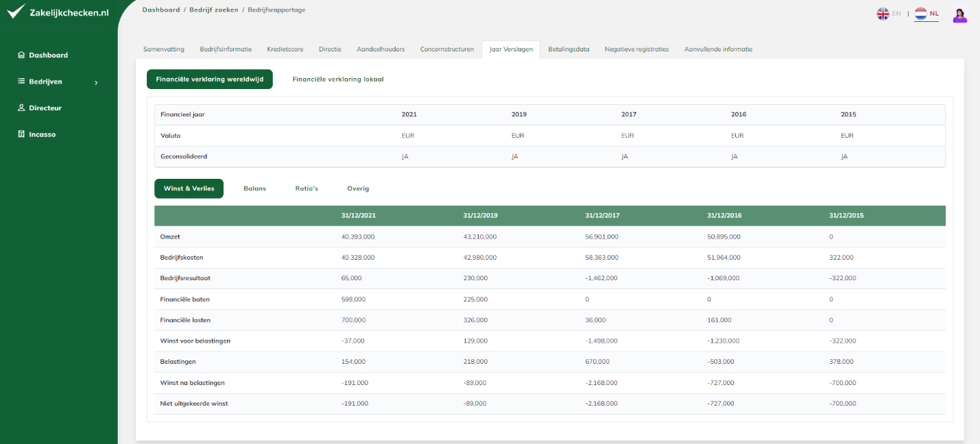Screen dimensions: 980x444
Task: Click the Directeur person icon in sidebar
Action: point(21,108)
